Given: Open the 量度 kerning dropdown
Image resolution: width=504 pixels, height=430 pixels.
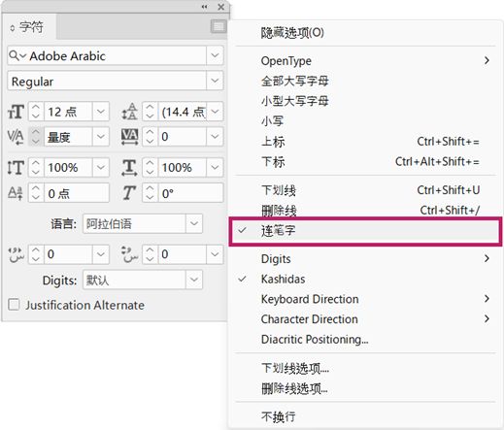Looking at the screenshot, I should point(101,137).
